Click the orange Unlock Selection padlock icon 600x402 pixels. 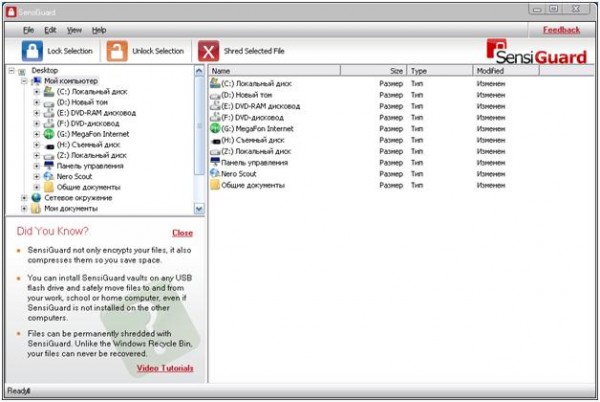(x=117, y=51)
